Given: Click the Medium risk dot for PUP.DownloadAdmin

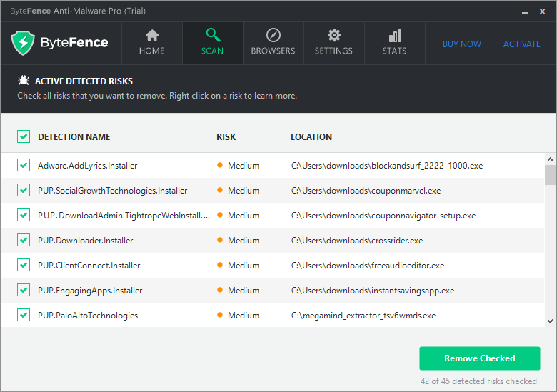Looking at the screenshot, I should pos(220,215).
